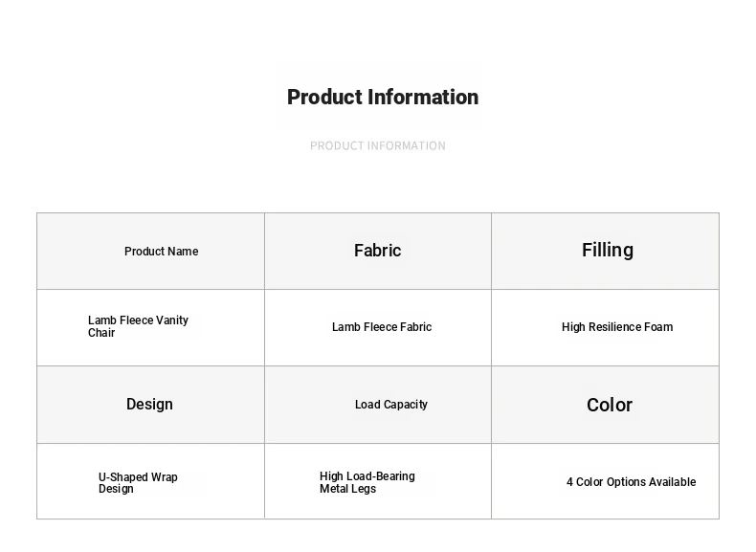756x552 pixels.
Task: Select the Product Name header cell
Action: tap(150, 252)
